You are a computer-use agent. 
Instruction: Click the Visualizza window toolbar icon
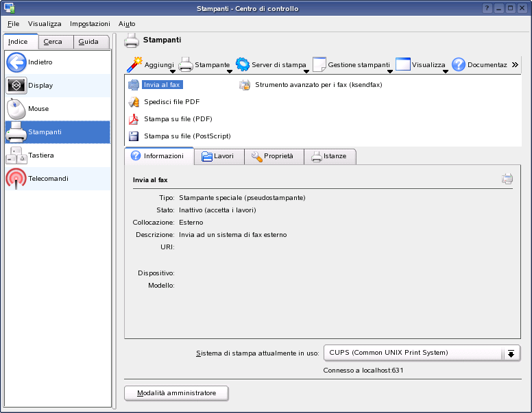pos(403,64)
